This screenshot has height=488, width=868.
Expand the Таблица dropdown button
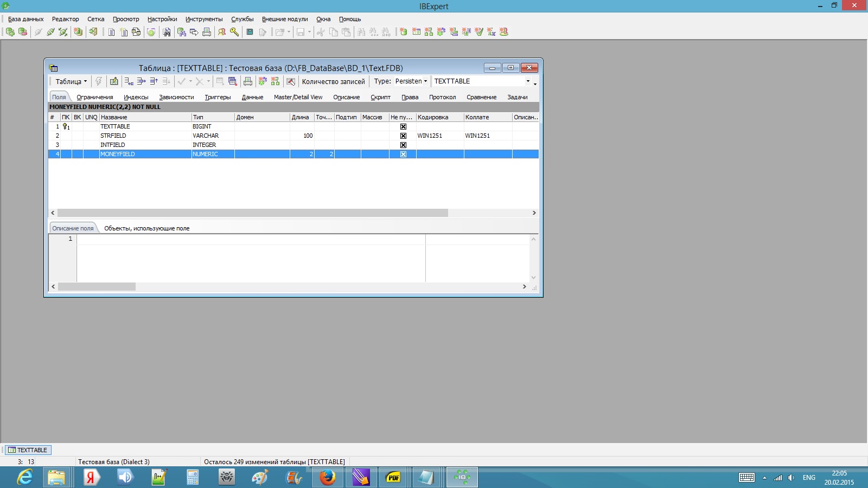(x=71, y=81)
